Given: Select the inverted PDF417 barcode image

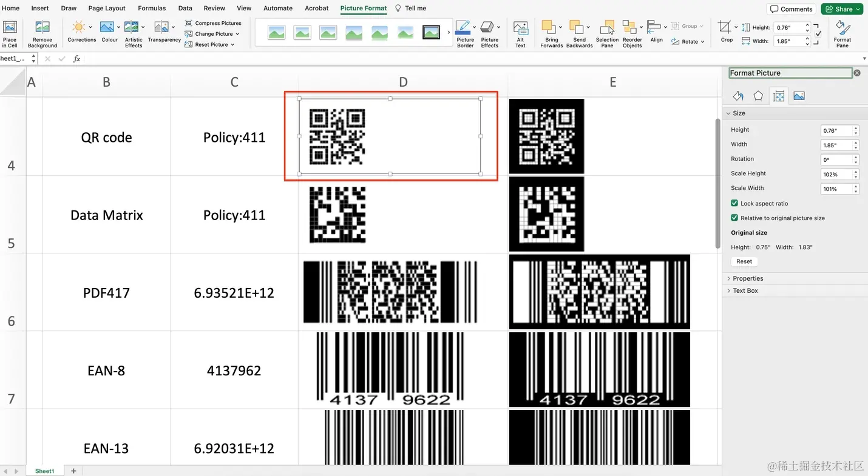Looking at the screenshot, I should coord(599,292).
